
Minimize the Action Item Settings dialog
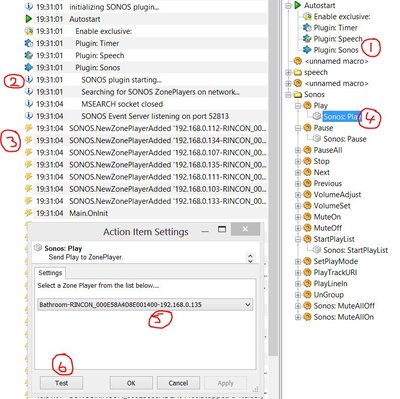click(205, 231)
